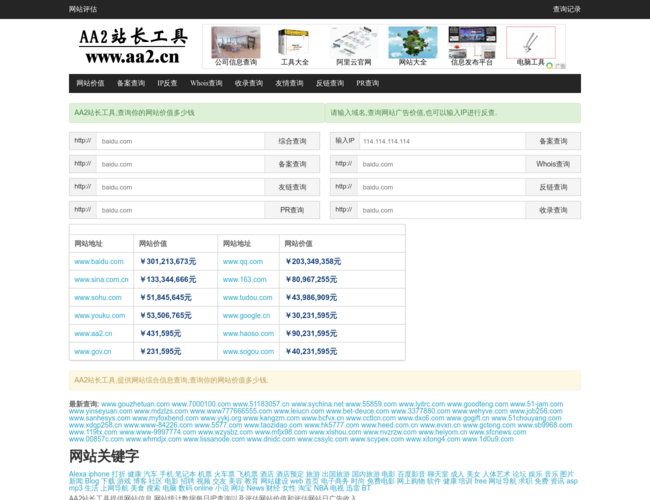Go to Whois查询 in navigation bar
This screenshot has height=500, width=650.
coord(206,83)
